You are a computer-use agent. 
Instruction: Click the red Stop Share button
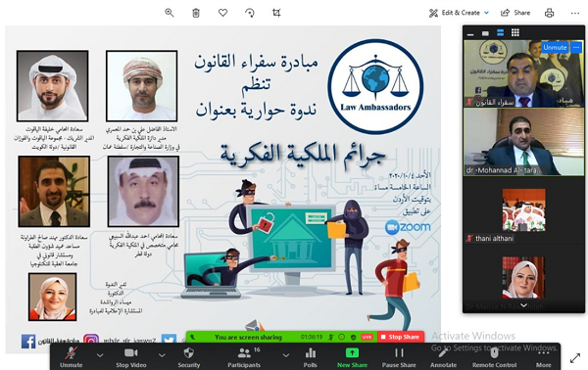(401, 337)
